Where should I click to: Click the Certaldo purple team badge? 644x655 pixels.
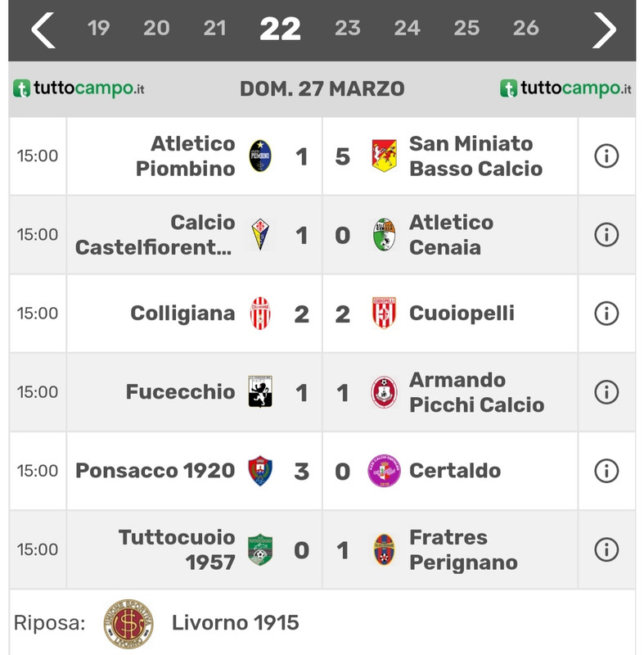384,471
